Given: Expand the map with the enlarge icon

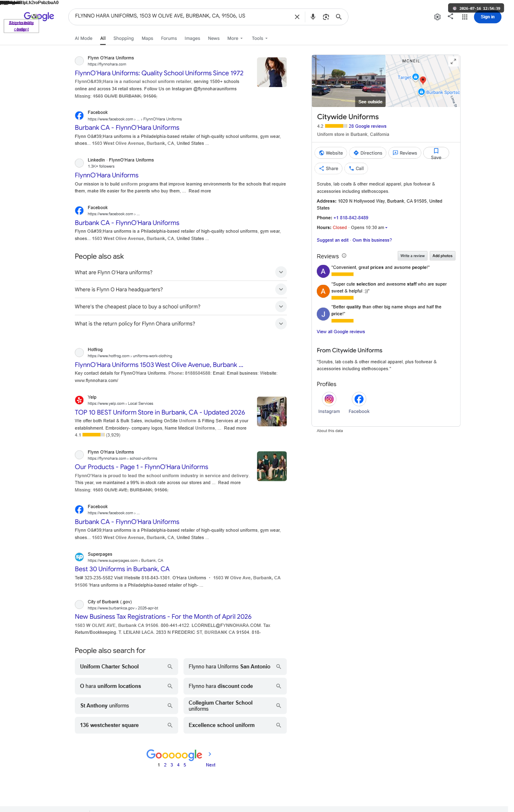Looking at the screenshot, I should [453, 61].
